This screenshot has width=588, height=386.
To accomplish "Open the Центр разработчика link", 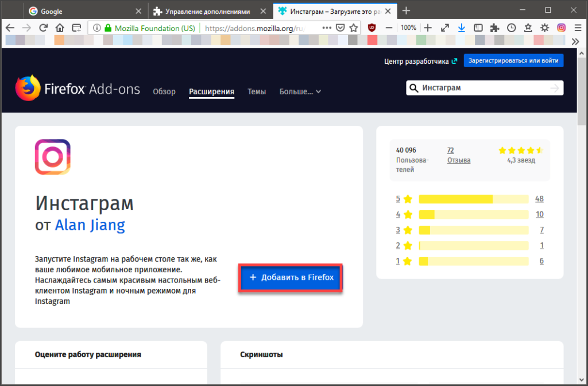I will click(x=420, y=61).
